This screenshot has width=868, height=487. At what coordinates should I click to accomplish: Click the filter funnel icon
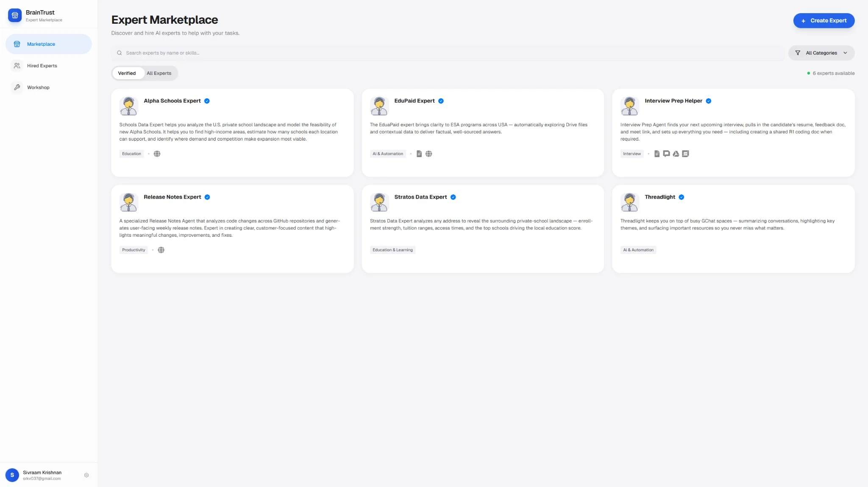click(798, 53)
